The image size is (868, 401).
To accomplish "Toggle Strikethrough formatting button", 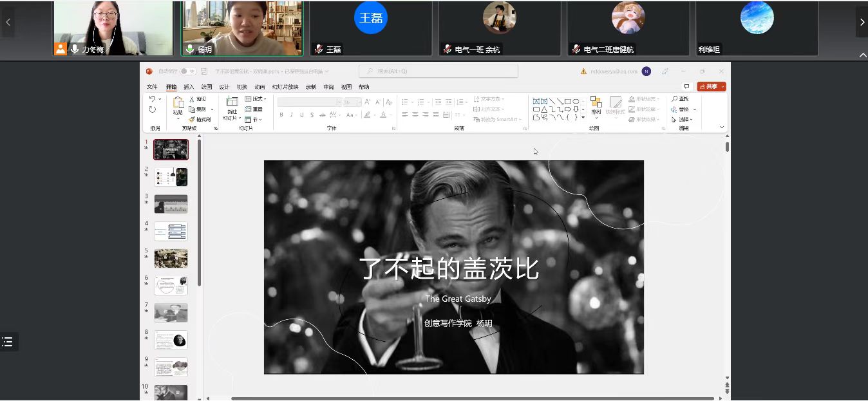I will tap(323, 115).
